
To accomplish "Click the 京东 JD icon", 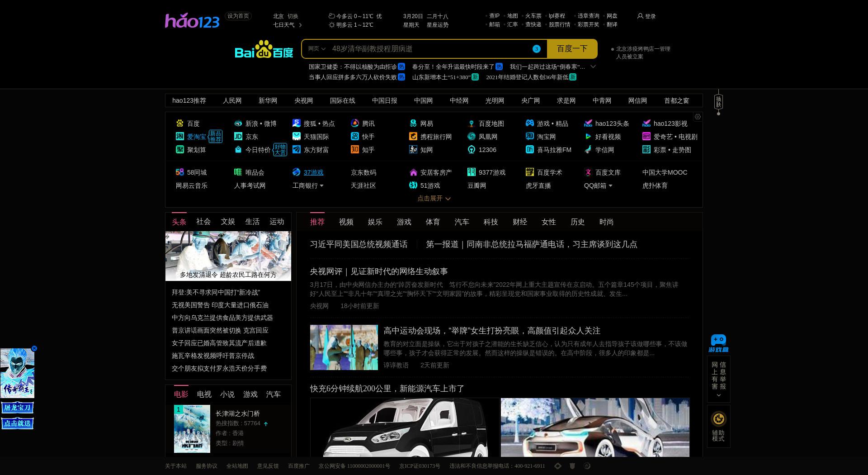I will (x=238, y=136).
